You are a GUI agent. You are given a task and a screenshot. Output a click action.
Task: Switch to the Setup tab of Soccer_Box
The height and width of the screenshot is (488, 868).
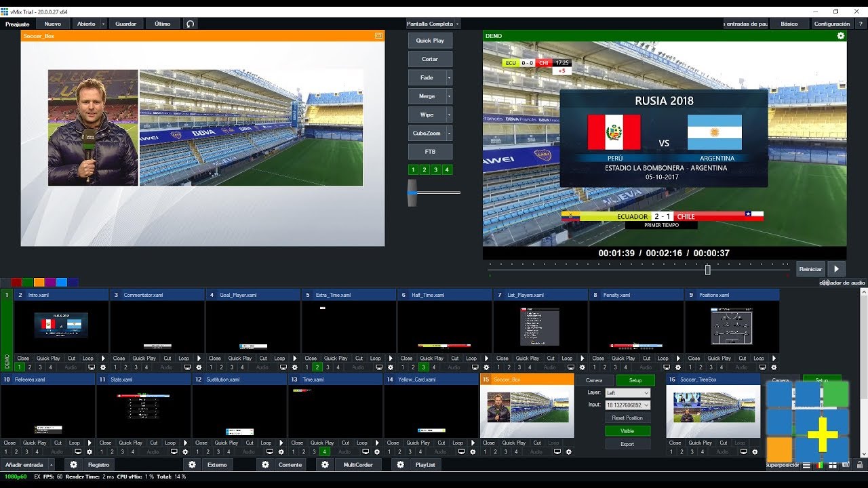635,380
